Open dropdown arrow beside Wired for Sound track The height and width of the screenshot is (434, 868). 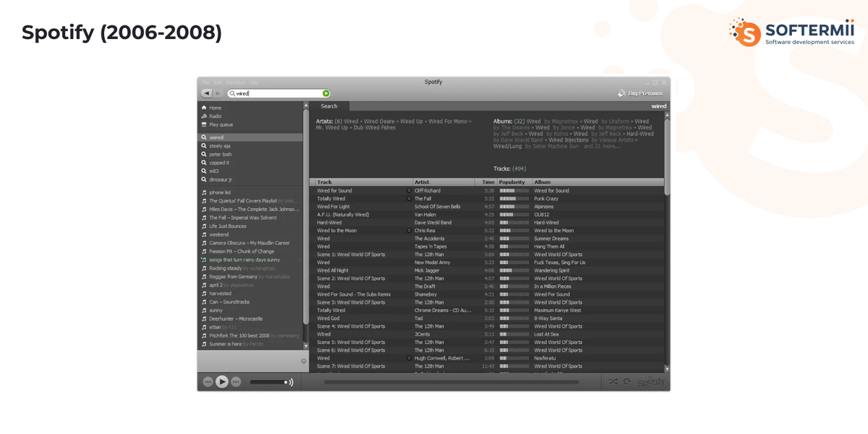coord(409,191)
